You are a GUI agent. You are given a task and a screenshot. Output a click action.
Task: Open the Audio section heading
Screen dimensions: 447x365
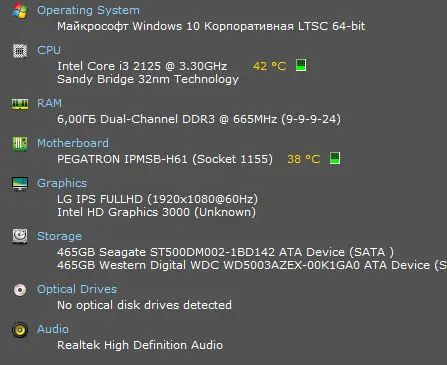(53, 329)
